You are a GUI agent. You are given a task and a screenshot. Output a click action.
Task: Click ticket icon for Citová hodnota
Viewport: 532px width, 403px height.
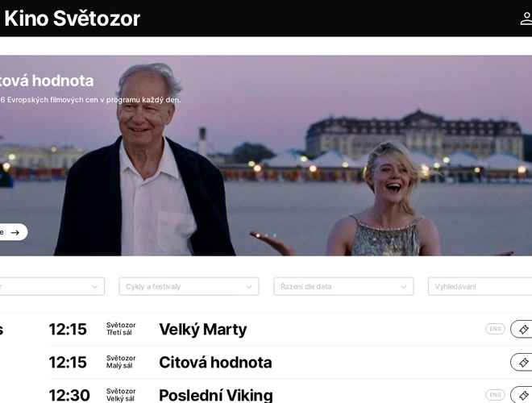pos(522,362)
